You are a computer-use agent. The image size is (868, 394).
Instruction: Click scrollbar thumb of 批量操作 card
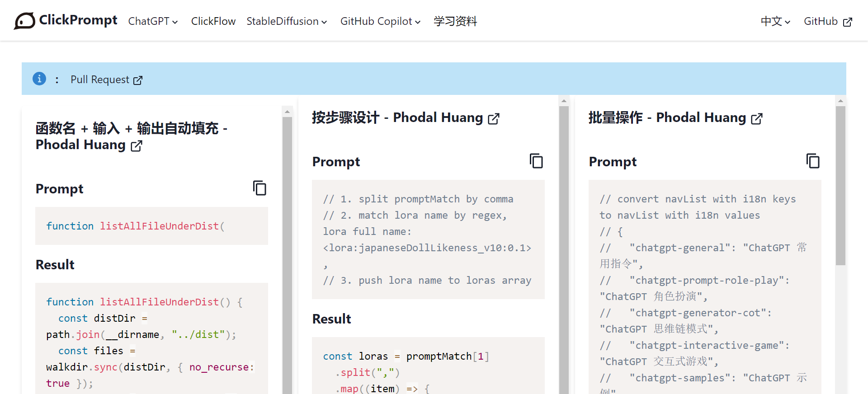click(840, 185)
